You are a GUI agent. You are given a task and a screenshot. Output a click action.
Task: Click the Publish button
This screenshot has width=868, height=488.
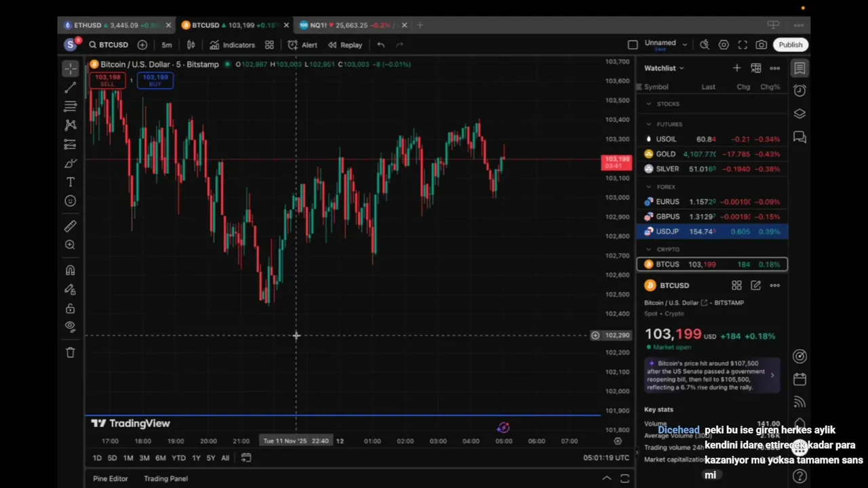[x=791, y=45]
